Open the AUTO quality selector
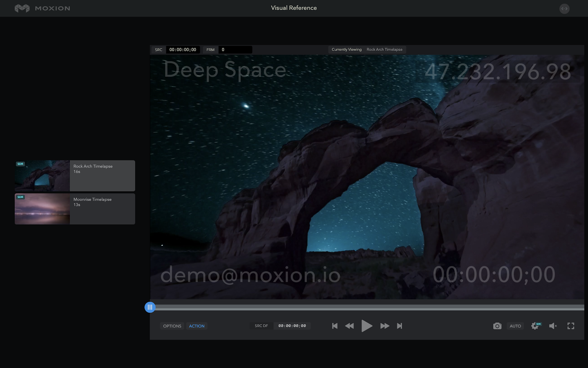Viewport: 588px width, 368px height. tap(515, 326)
